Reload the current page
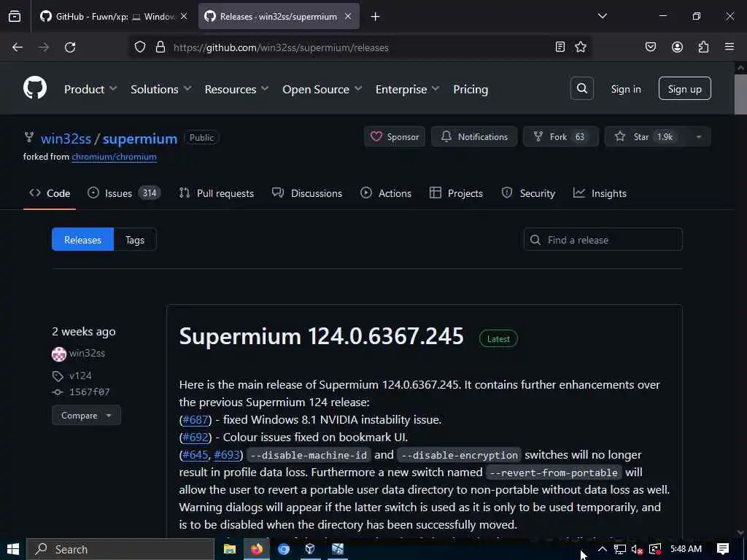This screenshot has height=560, width=747. tap(70, 47)
